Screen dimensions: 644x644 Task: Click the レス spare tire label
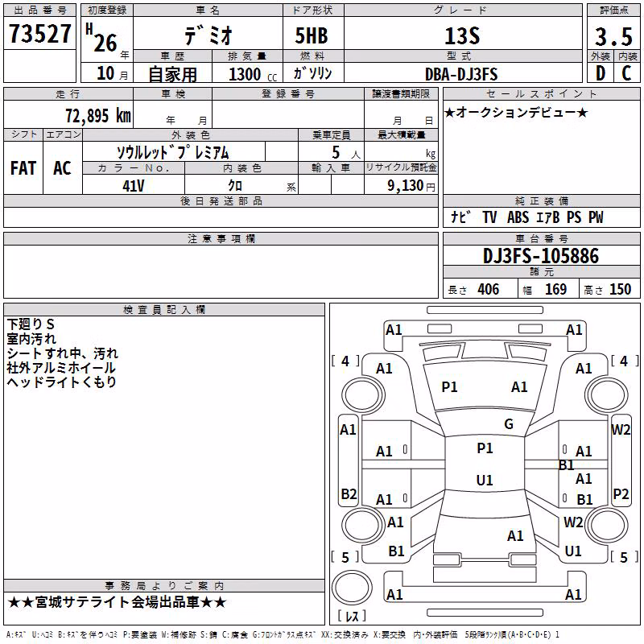click(x=352, y=616)
